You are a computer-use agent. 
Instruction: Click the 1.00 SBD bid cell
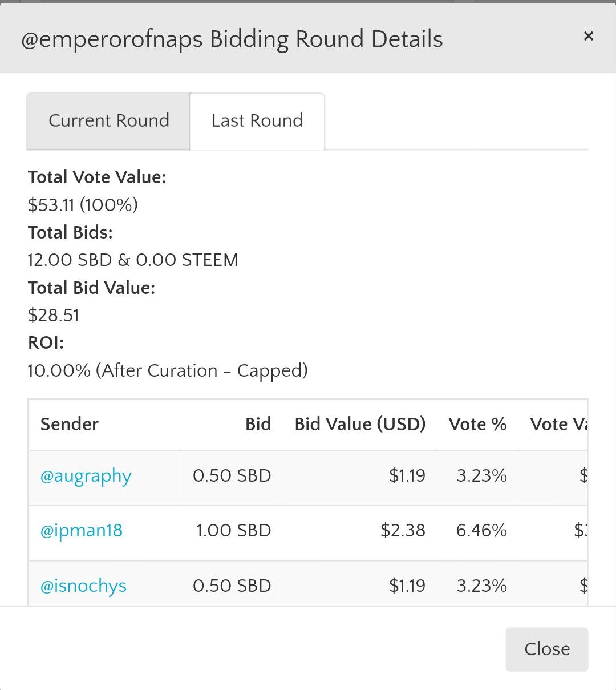coord(233,531)
